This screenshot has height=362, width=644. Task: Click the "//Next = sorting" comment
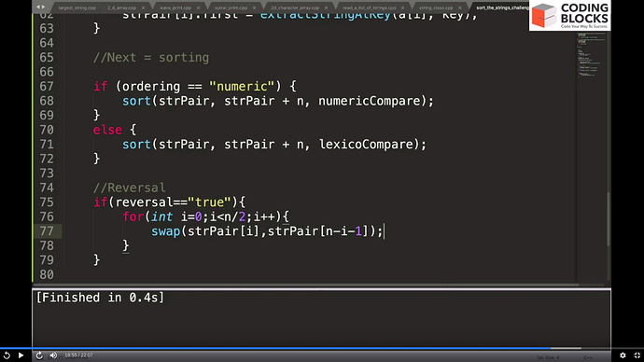pos(151,58)
